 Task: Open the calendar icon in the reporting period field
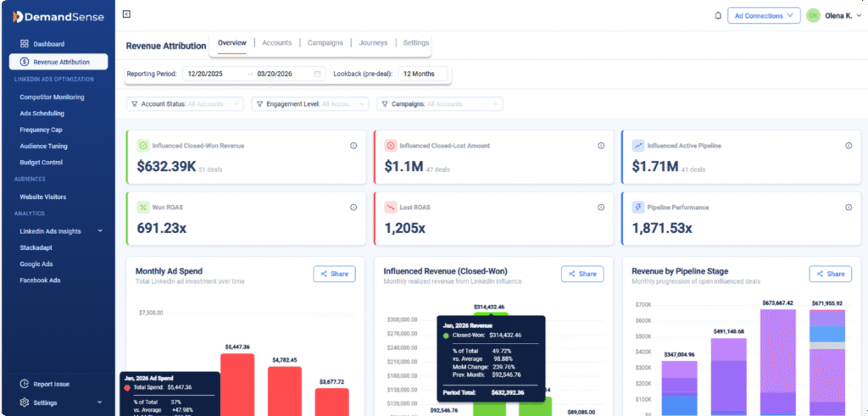point(317,74)
